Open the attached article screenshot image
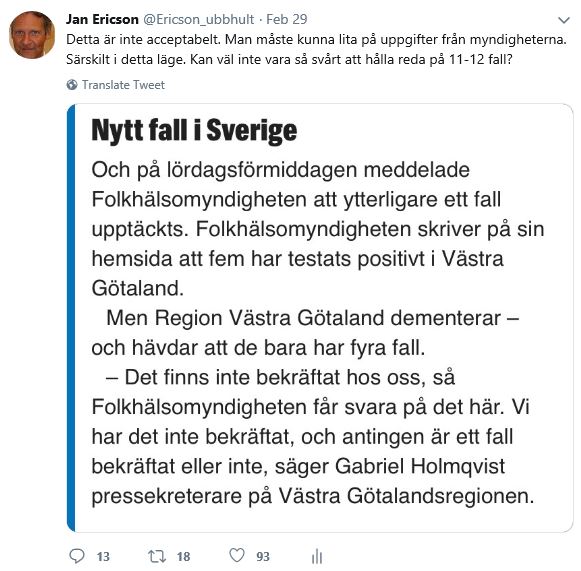Viewport: 581px width, 571px height. tap(320, 318)
